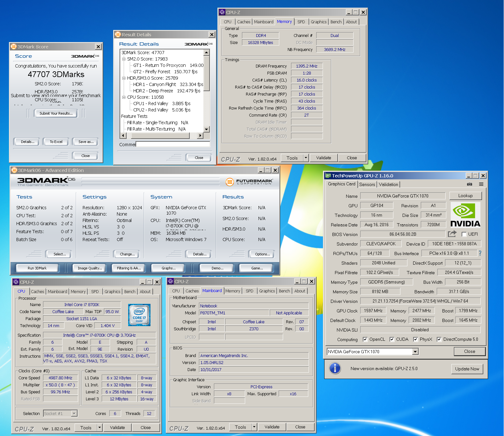Click Save as button in 3DMark Score
Viewport: 504px width, 436px height.
tap(86, 142)
